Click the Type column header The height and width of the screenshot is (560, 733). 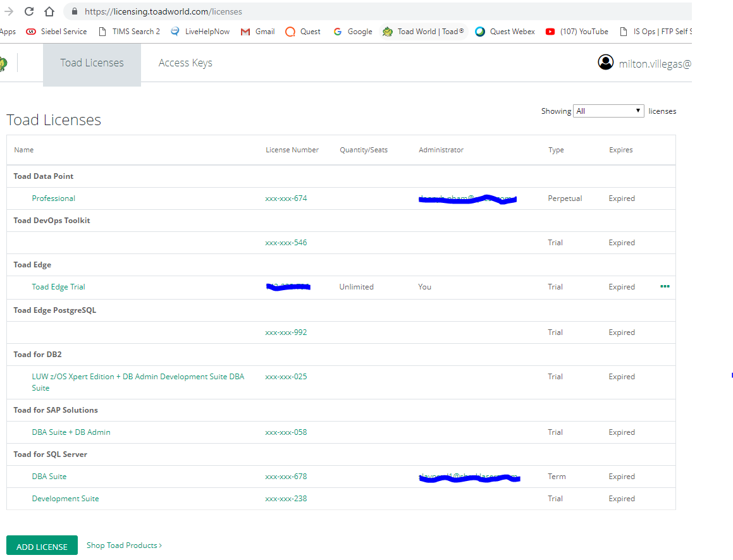(x=556, y=149)
